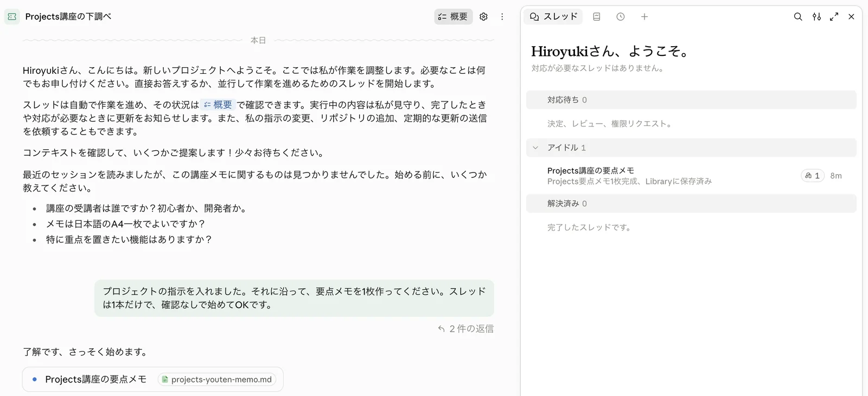The height and width of the screenshot is (396, 868).
Task: Click the text 対応が必要なスレッドはありません。
Action: click(x=598, y=68)
